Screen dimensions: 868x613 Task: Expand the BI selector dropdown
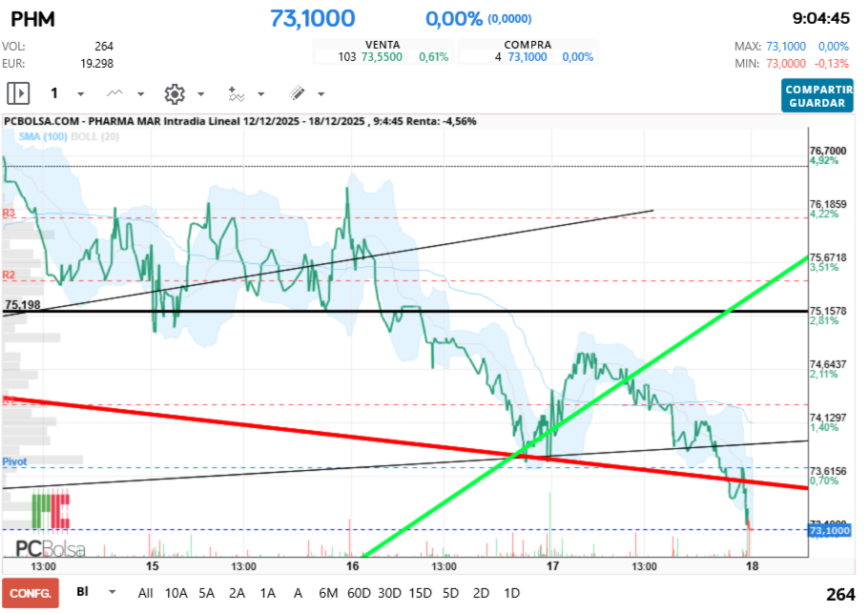click(x=113, y=592)
